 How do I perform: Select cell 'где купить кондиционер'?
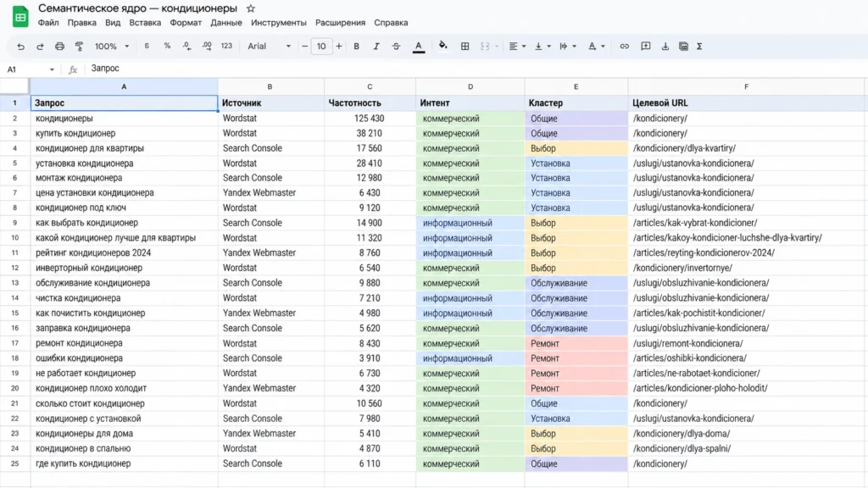pyautogui.click(x=124, y=463)
